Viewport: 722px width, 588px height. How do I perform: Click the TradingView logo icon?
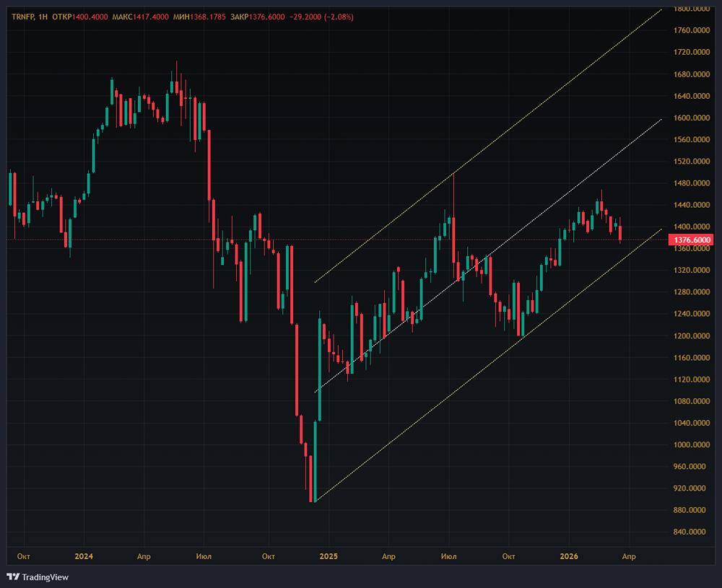pyautogui.click(x=13, y=576)
